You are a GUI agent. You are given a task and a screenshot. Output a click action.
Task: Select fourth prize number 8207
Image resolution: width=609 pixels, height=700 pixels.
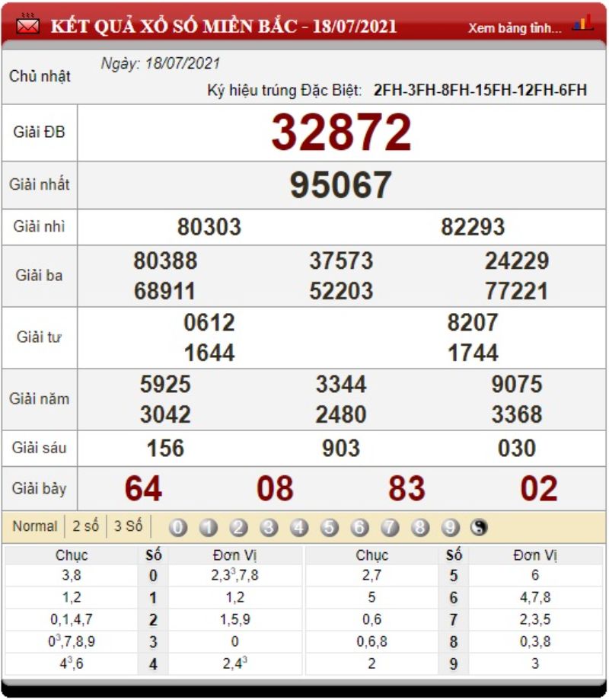(x=473, y=322)
